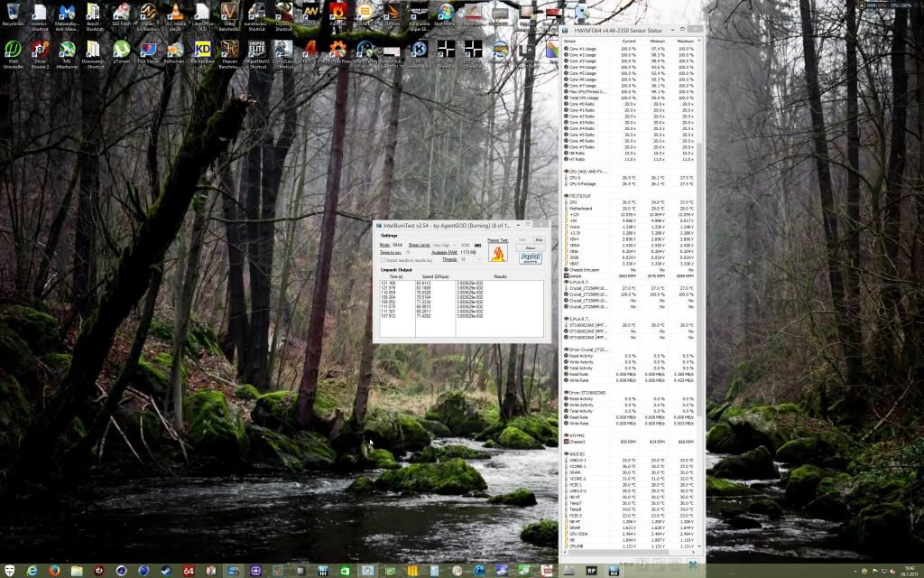Click the Maximum column header in HWiNFO64
This screenshot has height=578, width=924.
(685, 41)
